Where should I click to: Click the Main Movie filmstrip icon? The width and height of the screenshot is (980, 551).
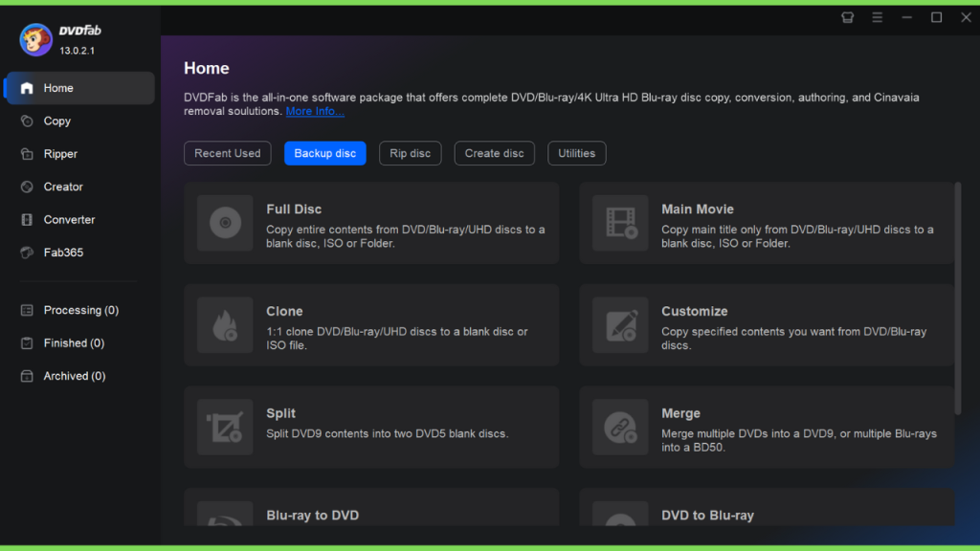pyautogui.click(x=620, y=223)
